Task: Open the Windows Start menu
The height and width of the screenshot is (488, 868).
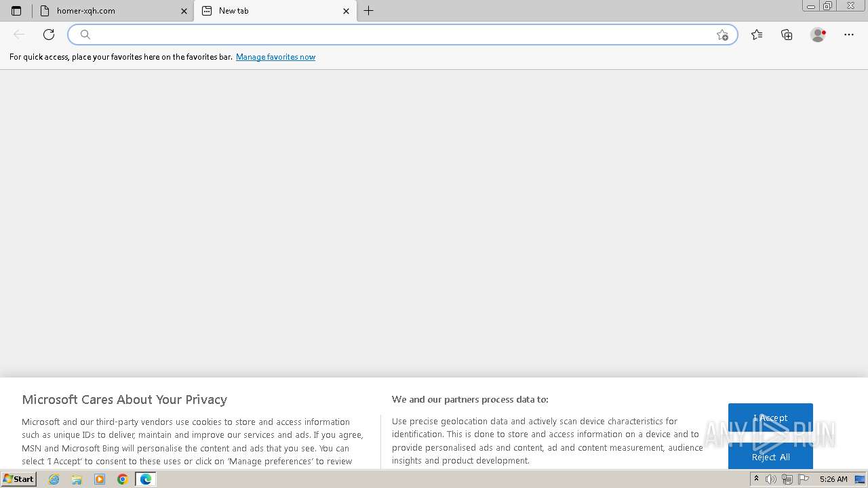Action: tap(19, 479)
